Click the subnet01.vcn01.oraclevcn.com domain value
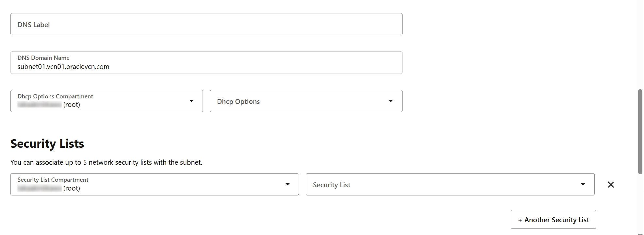This screenshot has height=235, width=644. (x=63, y=67)
